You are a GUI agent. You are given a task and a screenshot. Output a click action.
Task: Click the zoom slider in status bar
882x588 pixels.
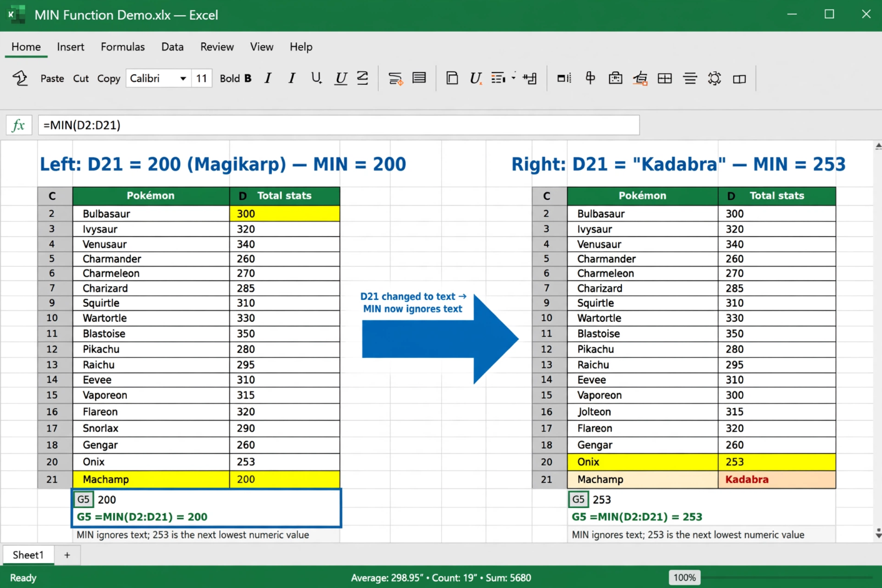pos(788,577)
